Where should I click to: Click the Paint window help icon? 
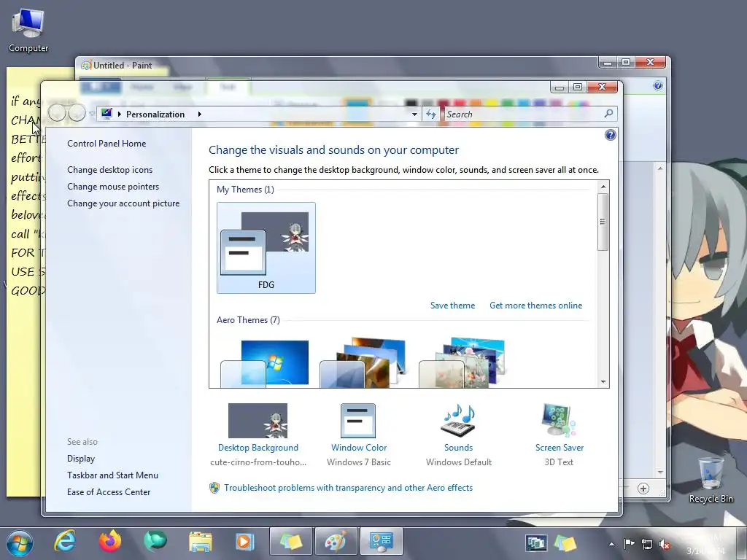pos(658,85)
